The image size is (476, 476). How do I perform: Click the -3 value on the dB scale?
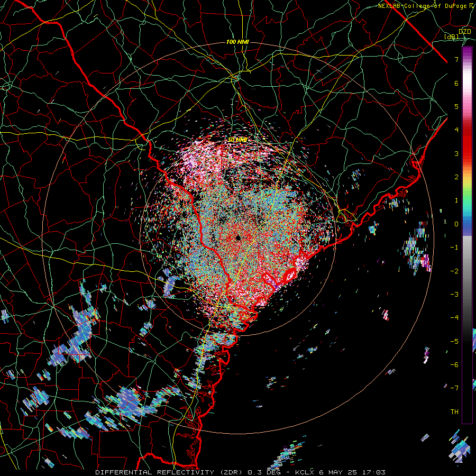click(x=454, y=295)
